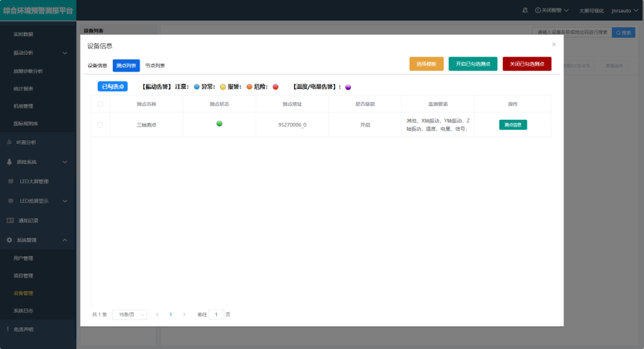Select page number 1 in pagination
The height and width of the screenshot is (349, 644).
pyautogui.click(x=171, y=314)
